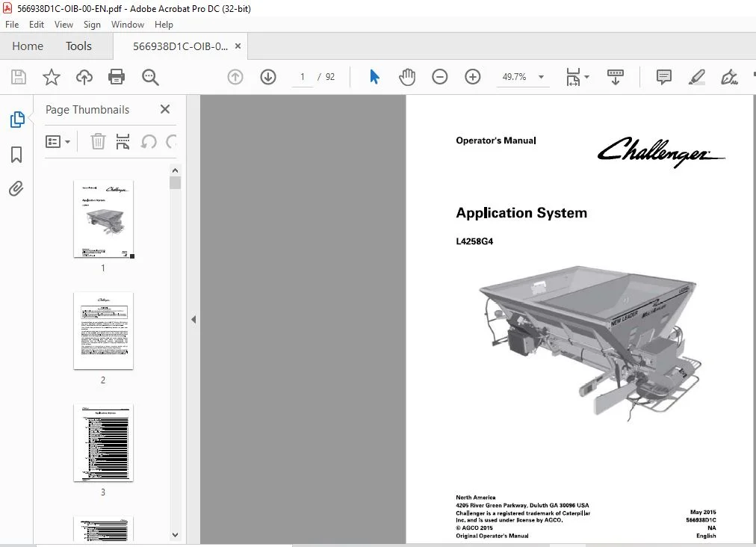Screen dimensions: 756x547
Task: Open the Find text magnifier tool
Action: (150, 77)
